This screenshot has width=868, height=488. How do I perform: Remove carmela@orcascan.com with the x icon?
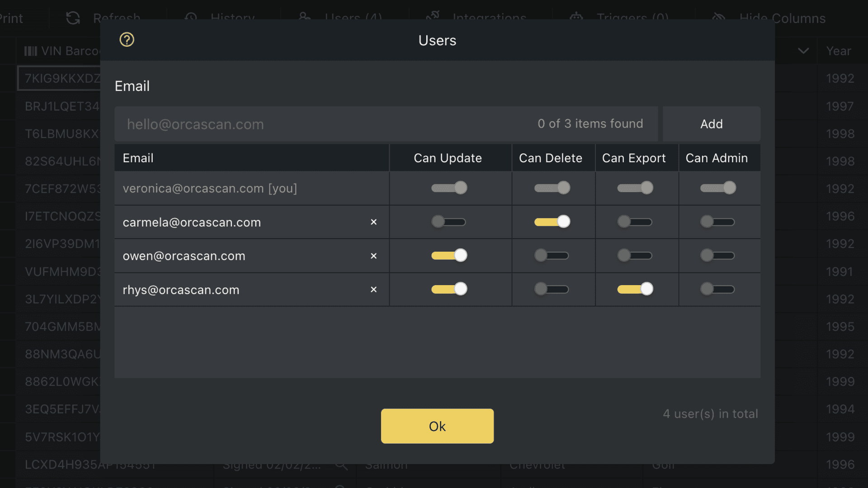(x=374, y=222)
